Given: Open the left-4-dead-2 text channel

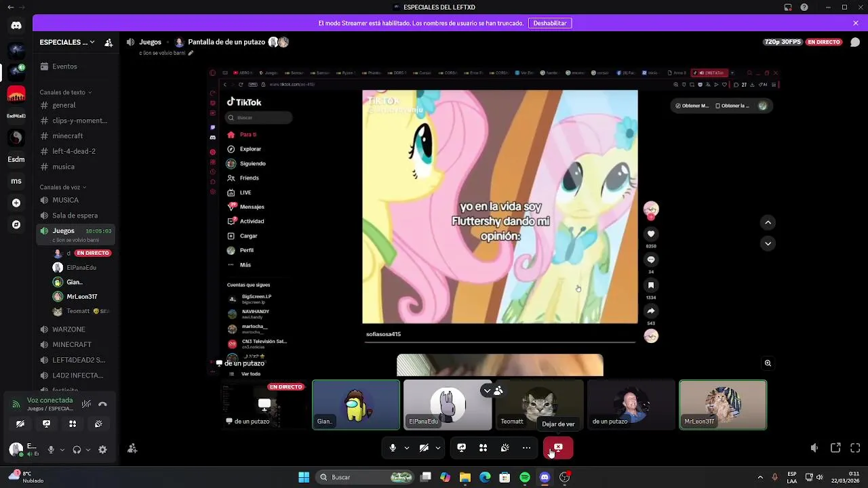Looking at the screenshot, I should (x=75, y=151).
